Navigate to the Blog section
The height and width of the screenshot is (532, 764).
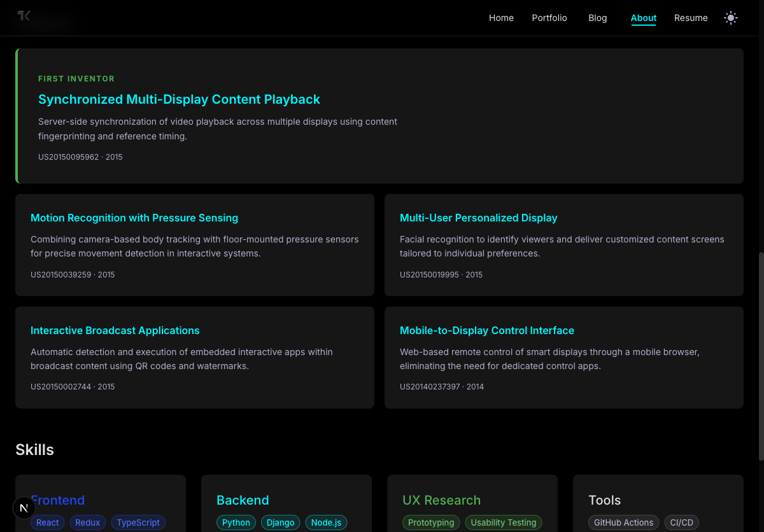(597, 18)
